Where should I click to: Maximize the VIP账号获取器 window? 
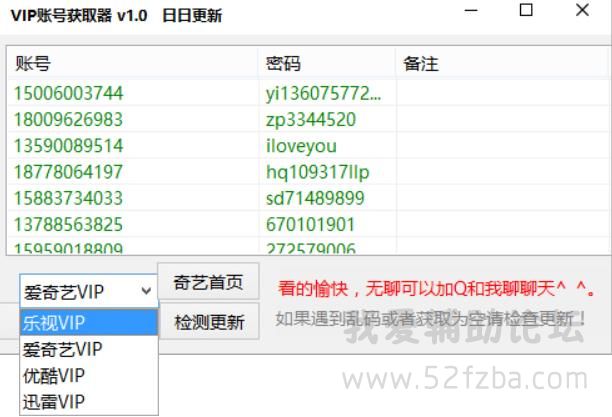(526, 10)
